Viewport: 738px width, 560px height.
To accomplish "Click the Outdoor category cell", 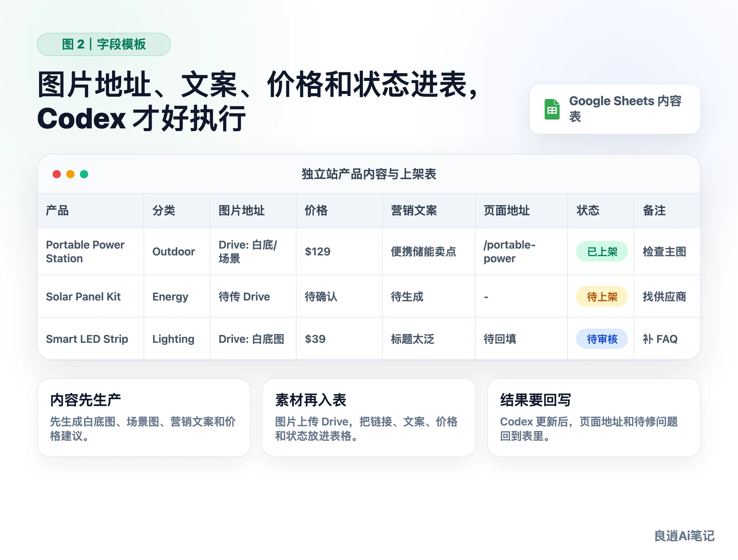I will pyautogui.click(x=177, y=252).
